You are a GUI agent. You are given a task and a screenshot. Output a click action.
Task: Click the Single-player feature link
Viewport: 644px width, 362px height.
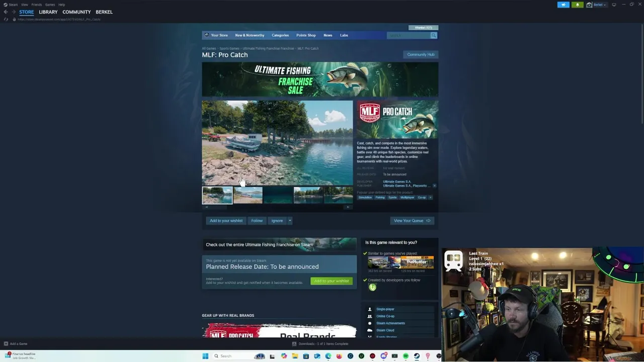point(385,309)
